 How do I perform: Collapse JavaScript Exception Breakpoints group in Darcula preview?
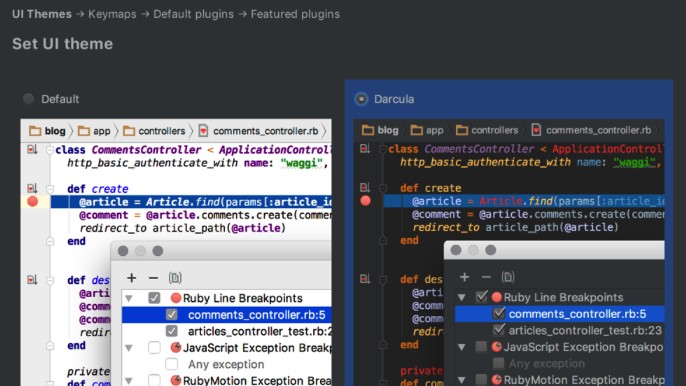coord(462,347)
